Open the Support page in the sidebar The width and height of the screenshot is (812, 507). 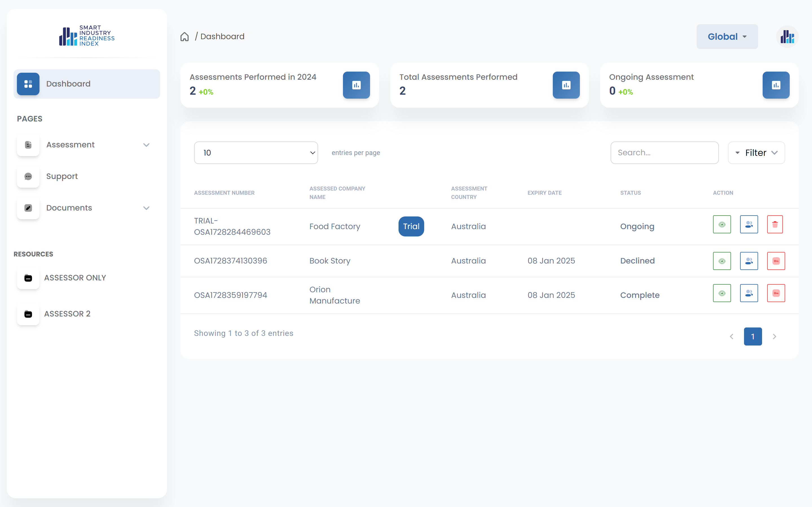coord(62,176)
